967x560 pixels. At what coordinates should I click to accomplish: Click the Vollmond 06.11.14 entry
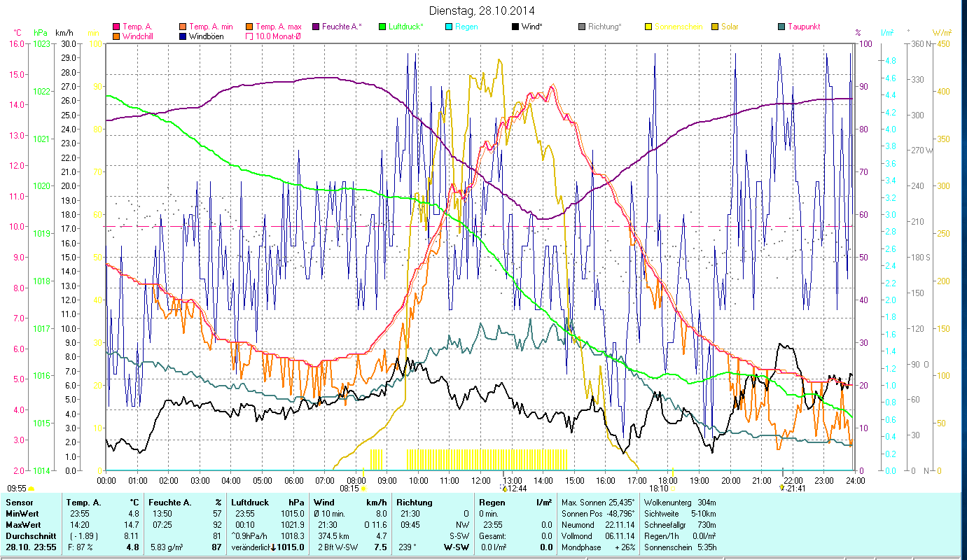click(598, 535)
